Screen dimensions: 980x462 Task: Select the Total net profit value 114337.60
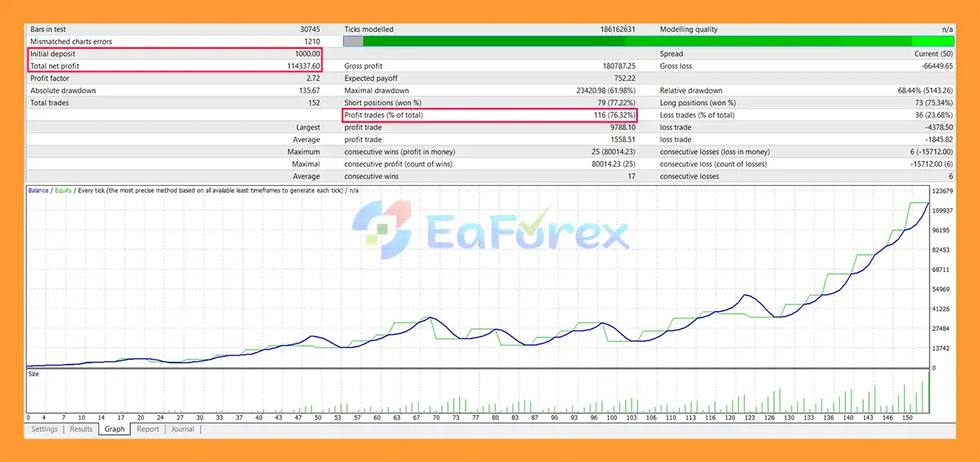coord(301,67)
